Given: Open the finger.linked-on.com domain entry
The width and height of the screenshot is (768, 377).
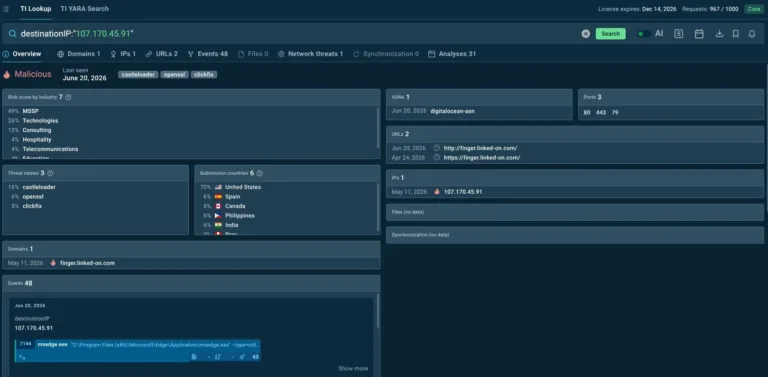Looking at the screenshot, I should [x=87, y=263].
